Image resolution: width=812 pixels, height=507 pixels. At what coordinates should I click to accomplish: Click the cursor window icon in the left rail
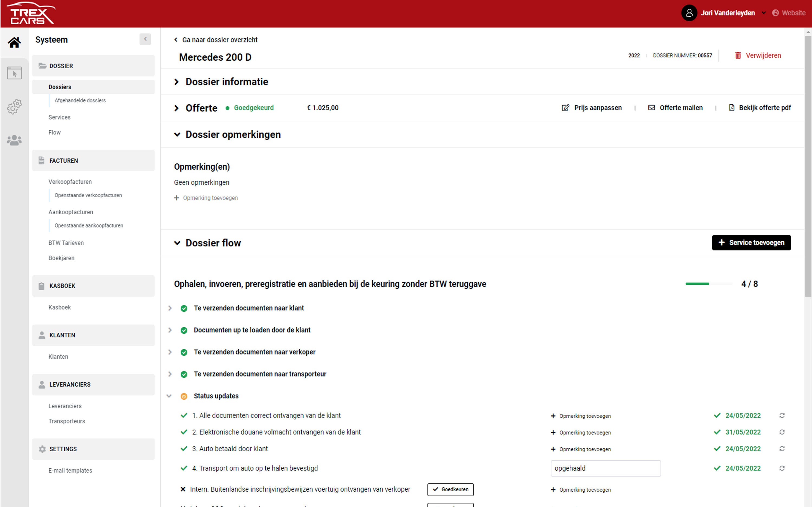[14, 73]
